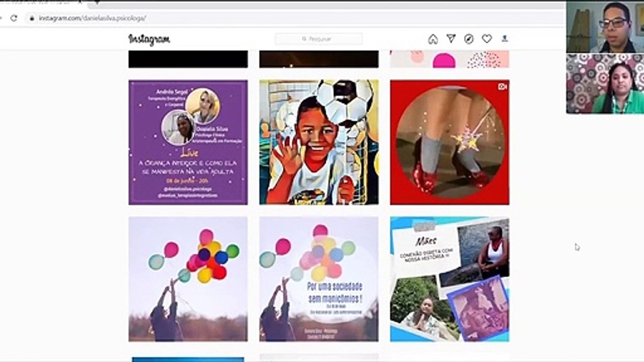Click the Instagram logo
The width and height of the screenshot is (644, 362).
click(x=149, y=39)
